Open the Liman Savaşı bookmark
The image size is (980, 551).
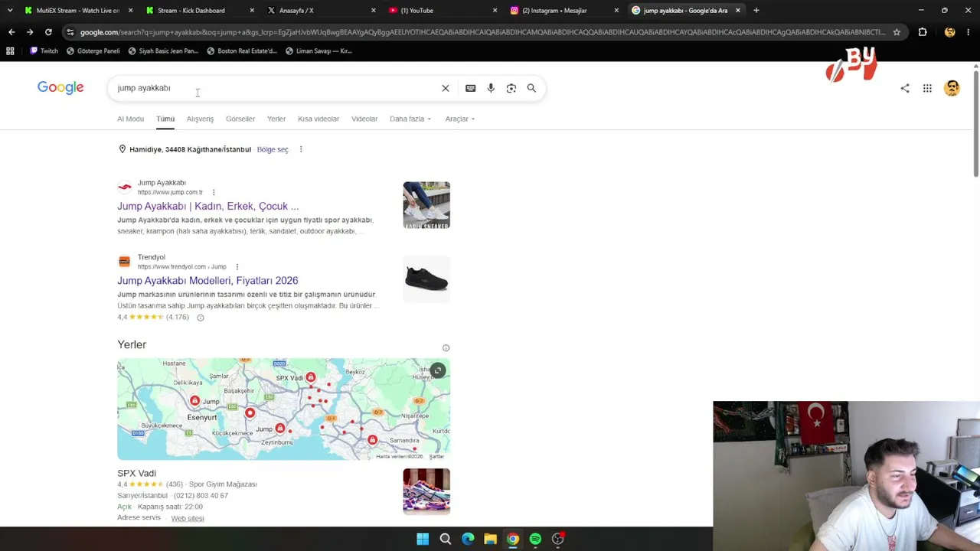[318, 51]
